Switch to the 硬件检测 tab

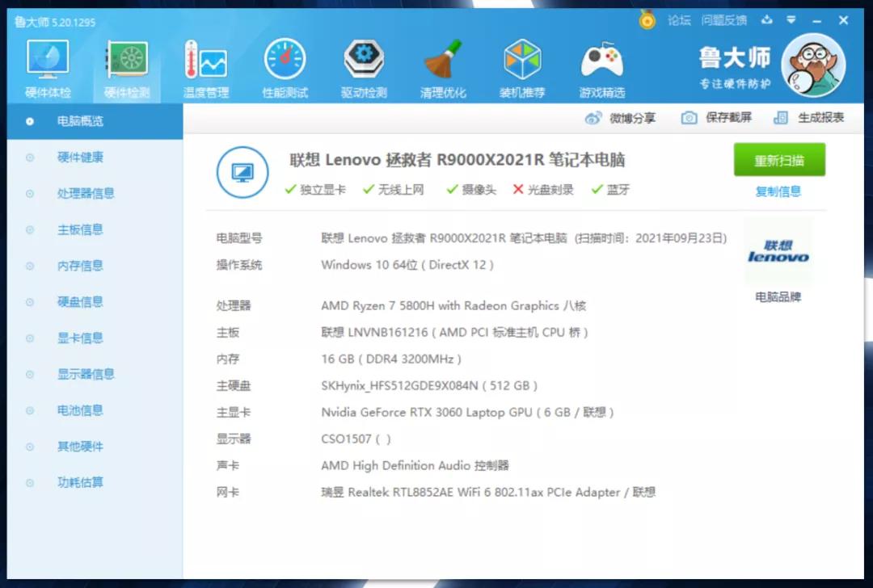pyautogui.click(x=126, y=61)
